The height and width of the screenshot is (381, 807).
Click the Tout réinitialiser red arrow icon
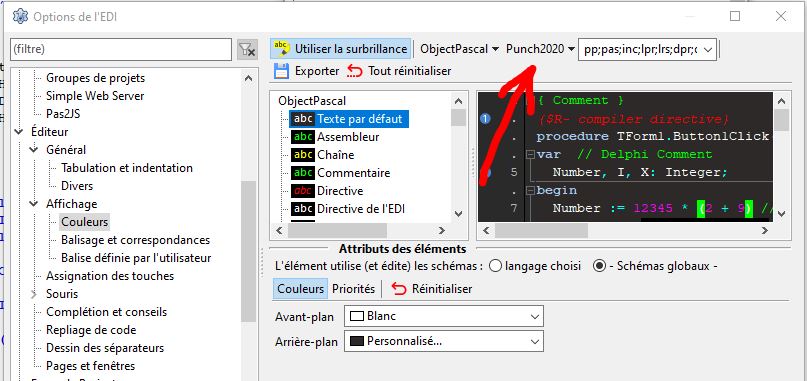pyautogui.click(x=355, y=71)
